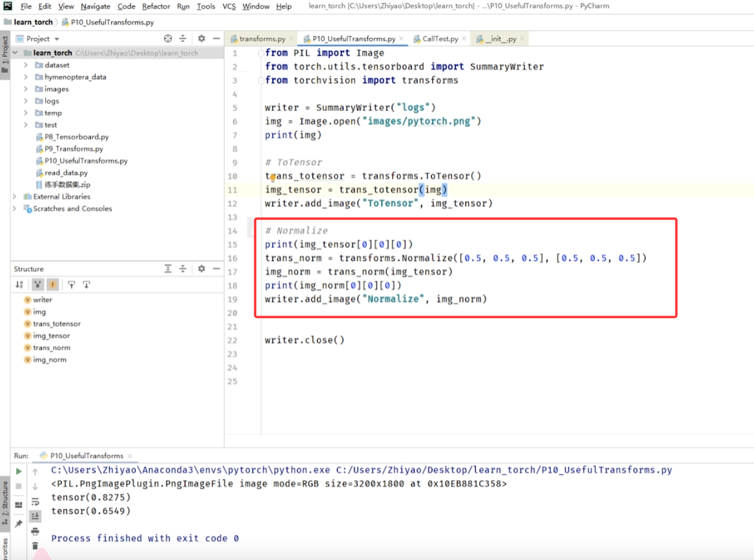Click the writer.close() code line

coord(305,340)
